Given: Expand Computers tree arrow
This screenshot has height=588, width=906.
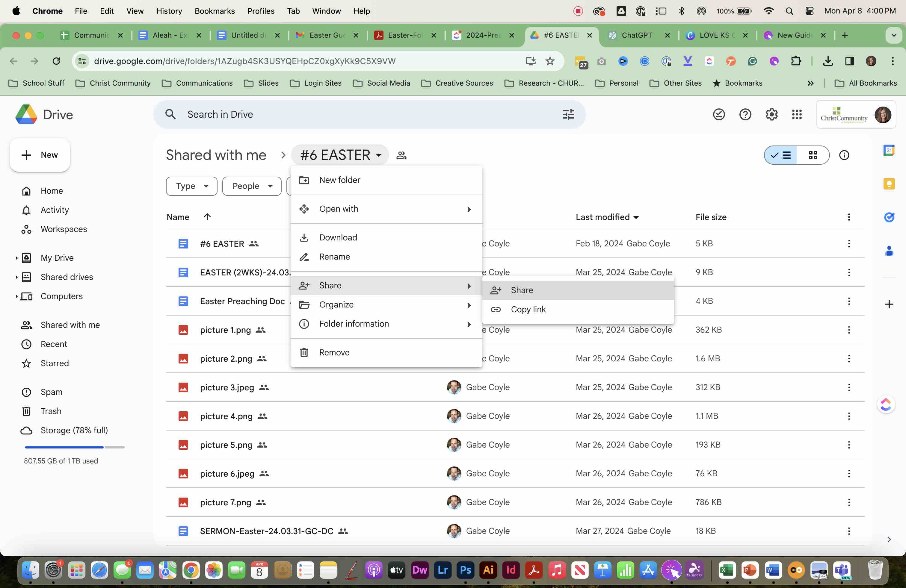Looking at the screenshot, I should (x=16, y=296).
